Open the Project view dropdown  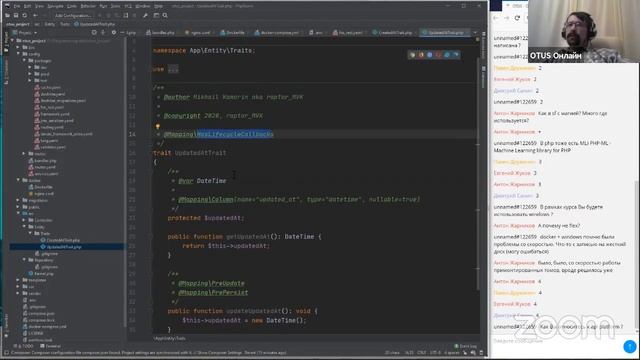pos(25,33)
